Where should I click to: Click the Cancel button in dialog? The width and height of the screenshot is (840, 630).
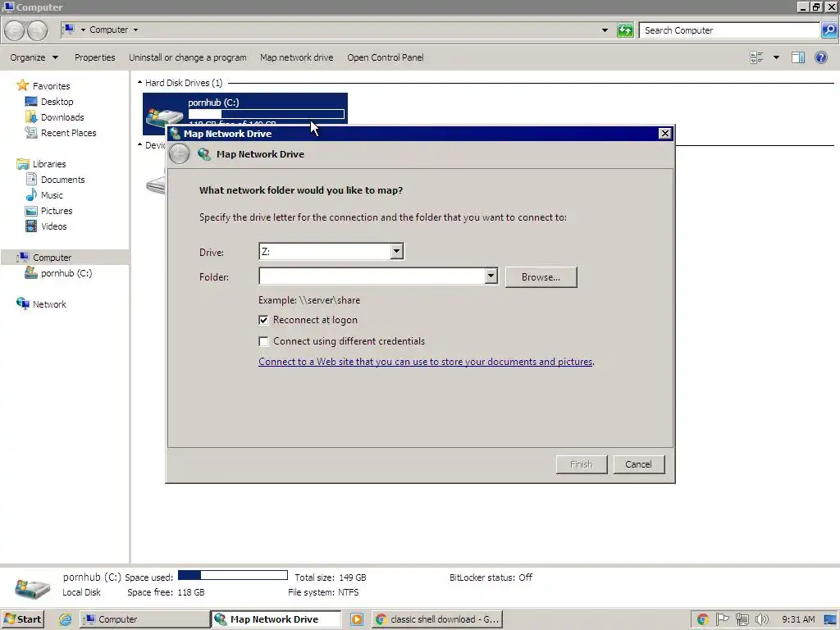[x=638, y=464]
